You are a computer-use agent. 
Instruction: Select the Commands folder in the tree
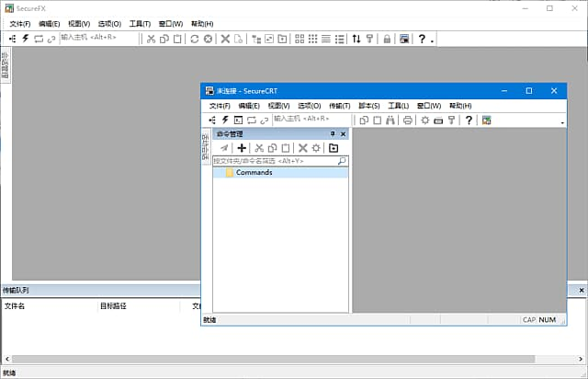tap(254, 172)
